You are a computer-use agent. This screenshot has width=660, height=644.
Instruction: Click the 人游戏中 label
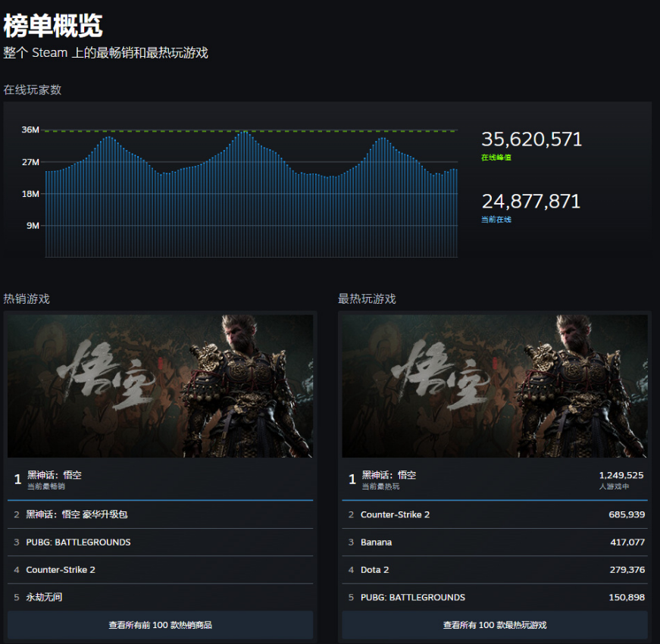pyautogui.click(x=614, y=486)
